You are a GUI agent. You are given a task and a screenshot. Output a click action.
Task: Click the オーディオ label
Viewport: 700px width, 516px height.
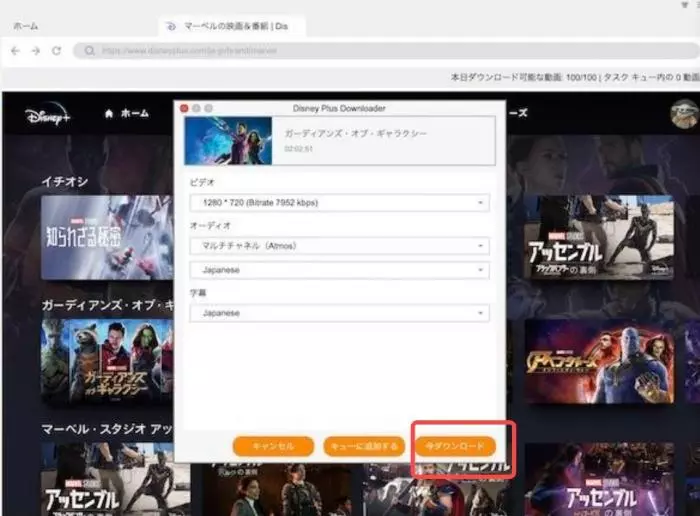click(x=210, y=226)
